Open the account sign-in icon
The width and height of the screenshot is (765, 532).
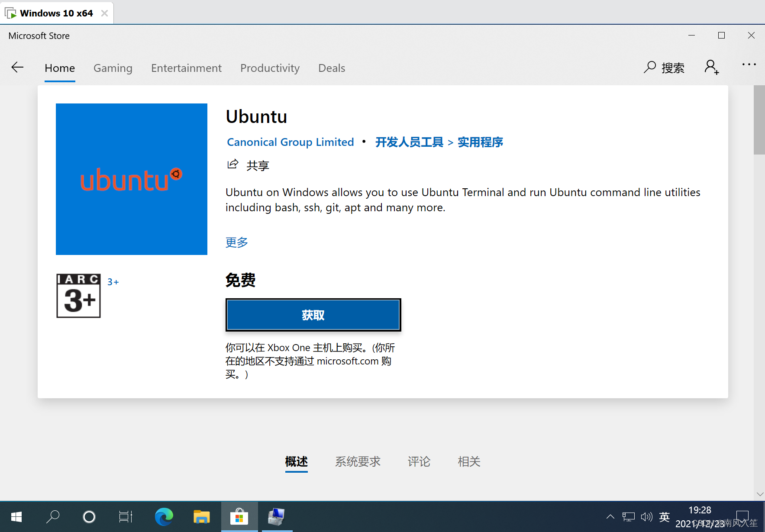[711, 68]
